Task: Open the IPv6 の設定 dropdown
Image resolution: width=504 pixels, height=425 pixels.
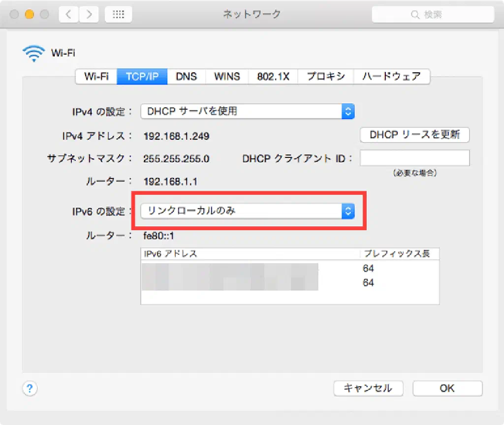Action: tap(247, 211)
